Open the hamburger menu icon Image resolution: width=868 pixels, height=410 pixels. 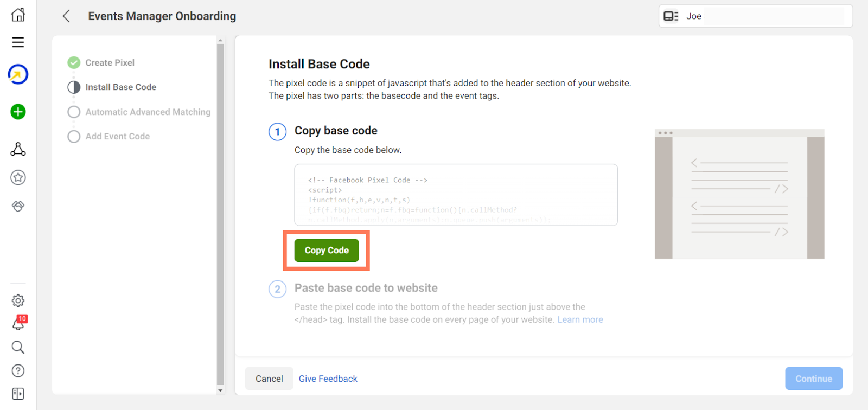point(18,42)
